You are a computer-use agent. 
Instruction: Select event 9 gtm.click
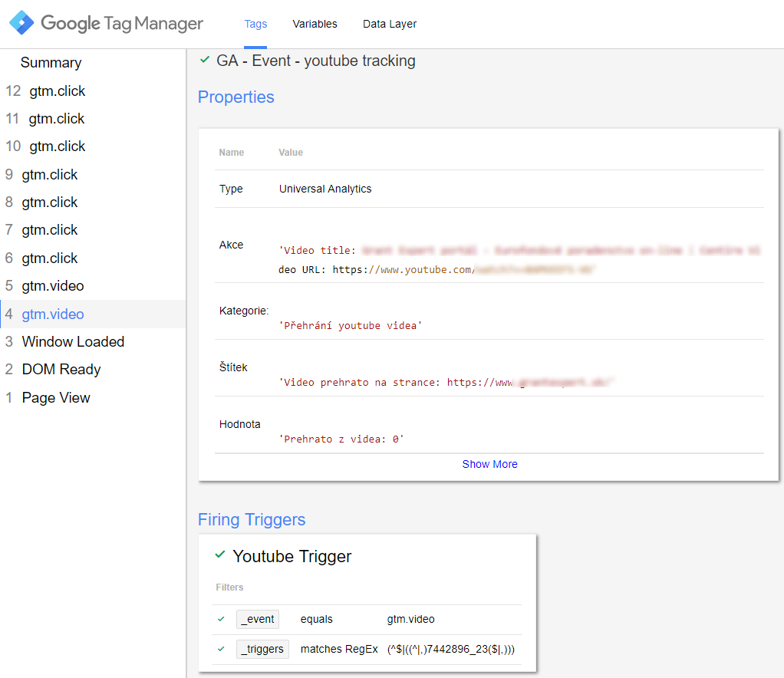(x=93, y=175)
